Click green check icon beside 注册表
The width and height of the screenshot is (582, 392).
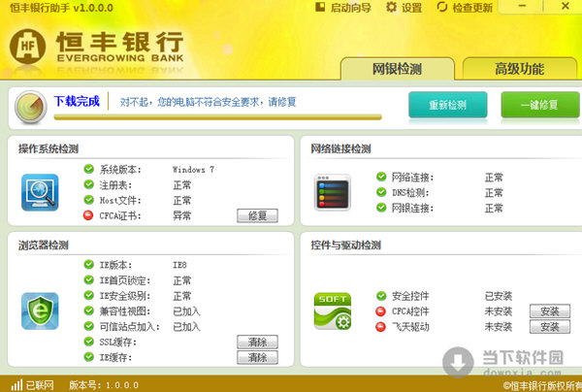(88, 184)
